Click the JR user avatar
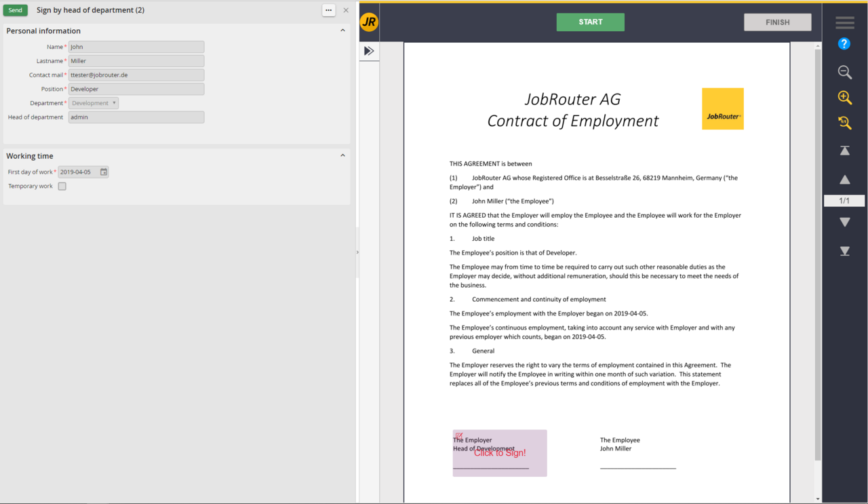 click(x=370, y=22)
